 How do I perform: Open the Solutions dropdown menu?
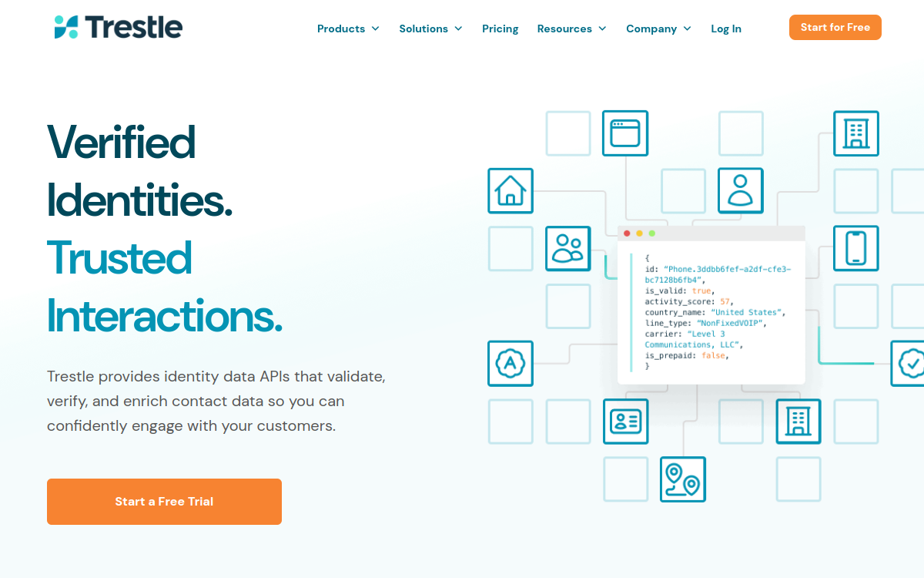430,29
